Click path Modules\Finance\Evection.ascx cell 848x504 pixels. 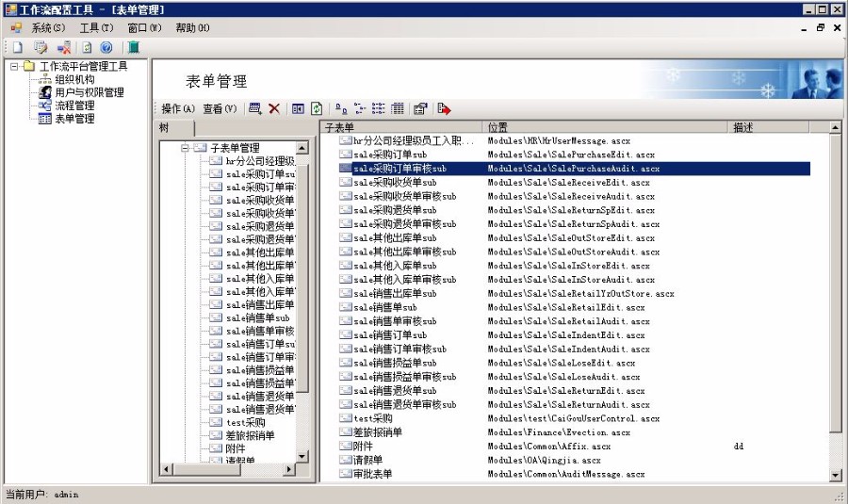[559, 432]
